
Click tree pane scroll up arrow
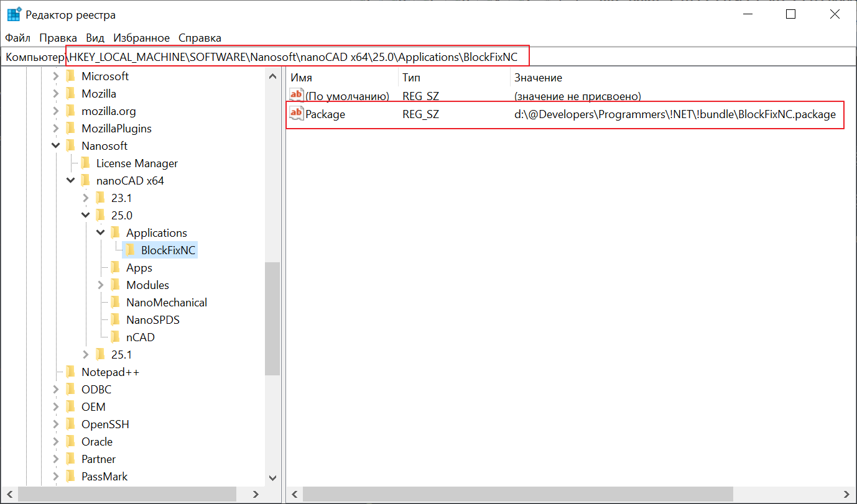pos(272,76)
